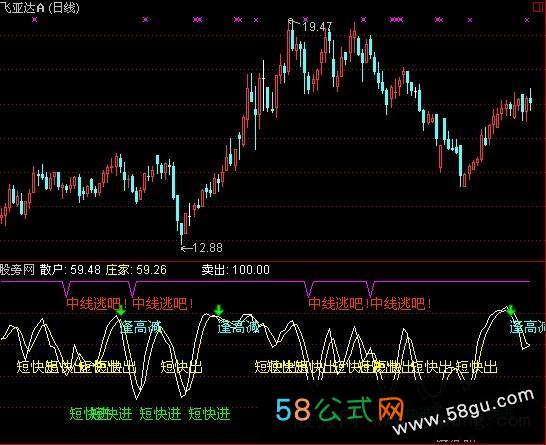Image resolution: width=546 pixels, height=445 pixels.
Task: Click the 卖出 100.00 indicator value
Action: pyautogui.click(x=236, y=270)
